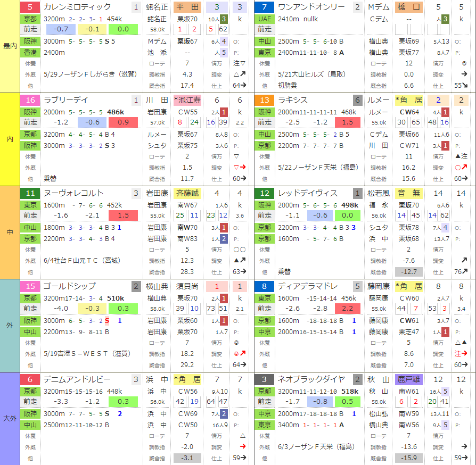Click the gray -12.7 stable index cell
Image resolution: width=476 pixels, height=465 pixels.
pyautogui.click(x=408, y=272)
